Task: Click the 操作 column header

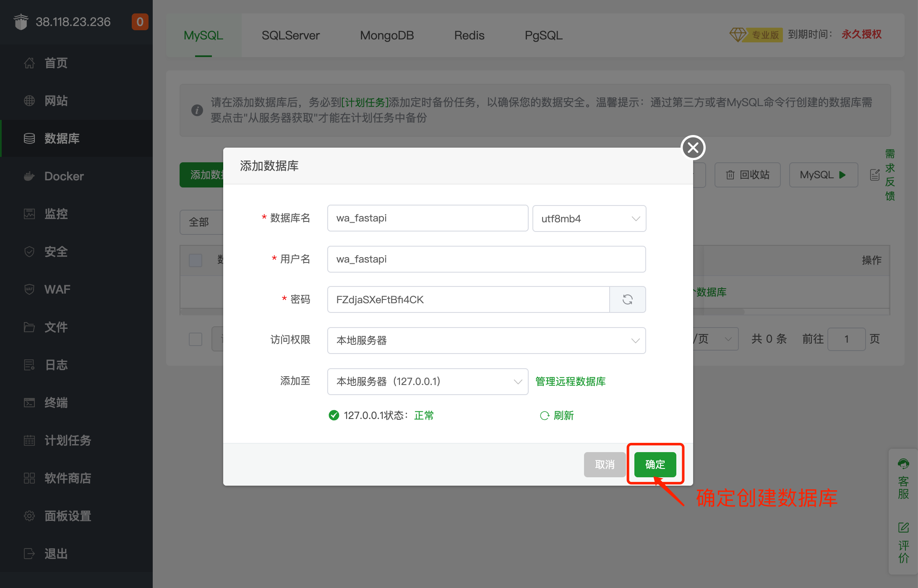Action: (871, 260)
